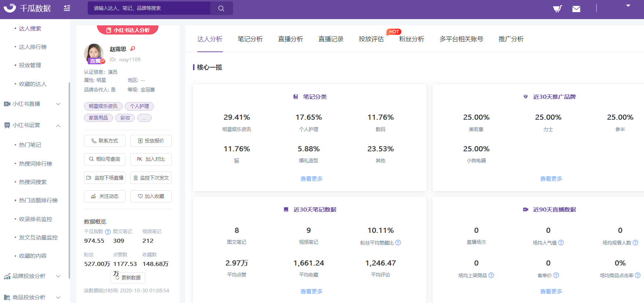Viewport: 644px width, 303px height.
Task: Click help icon beside 客单价
Action: point(556,275)
